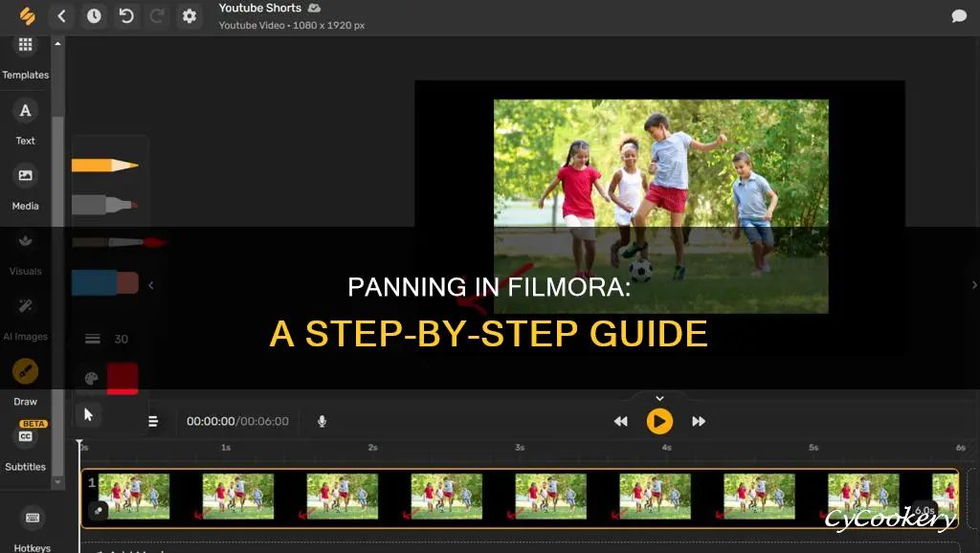Open the Templates panel

click(25, 59)
